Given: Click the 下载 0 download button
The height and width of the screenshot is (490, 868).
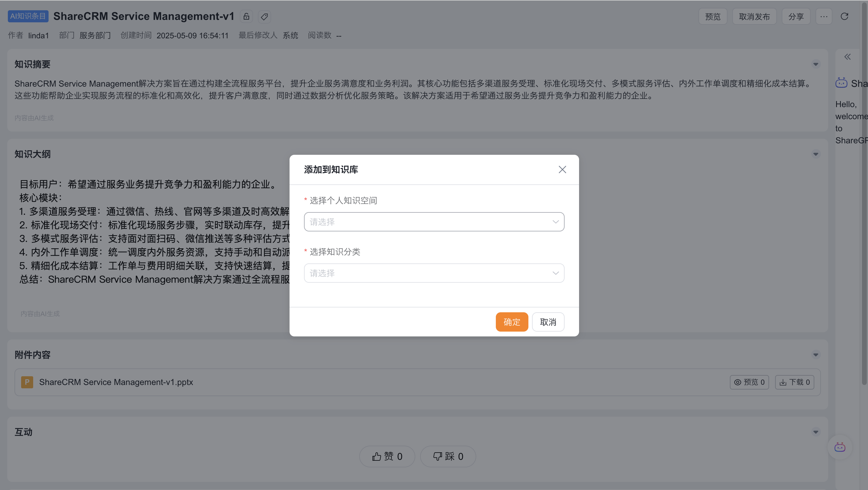Looking at the screenshot, I should [x=794, y=382].
